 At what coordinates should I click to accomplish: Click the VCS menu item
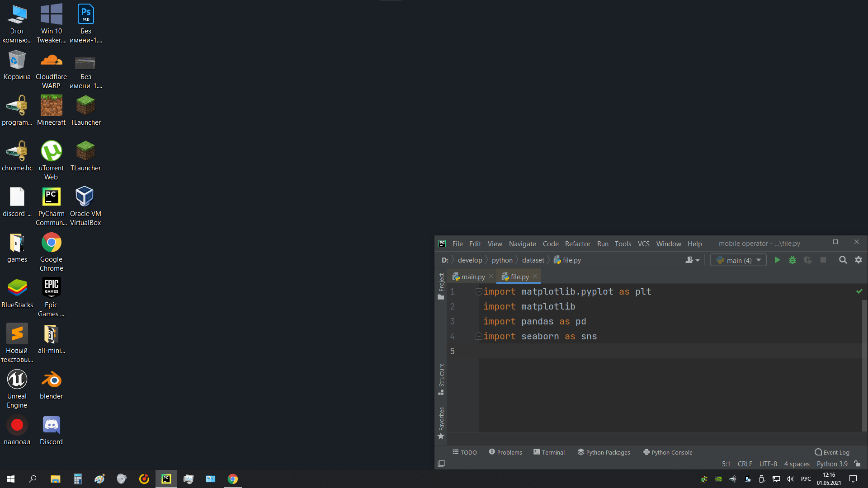[x=643, y=243]
